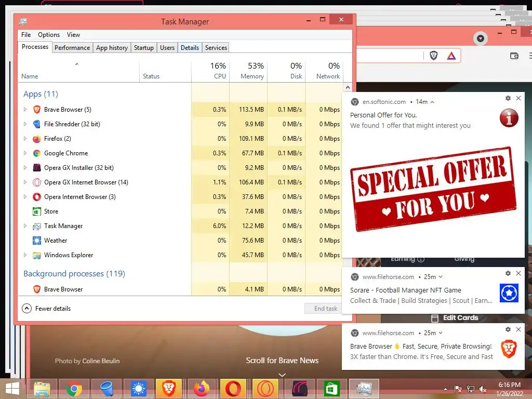
Task: Dismiss the Sorare Football Manager notification
Action: tap(518, 273)
